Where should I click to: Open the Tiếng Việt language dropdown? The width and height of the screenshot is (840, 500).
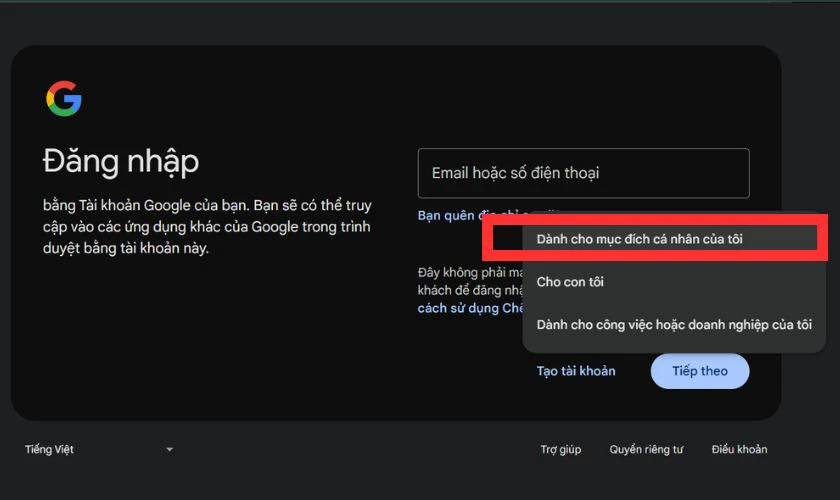coord(99,449)
